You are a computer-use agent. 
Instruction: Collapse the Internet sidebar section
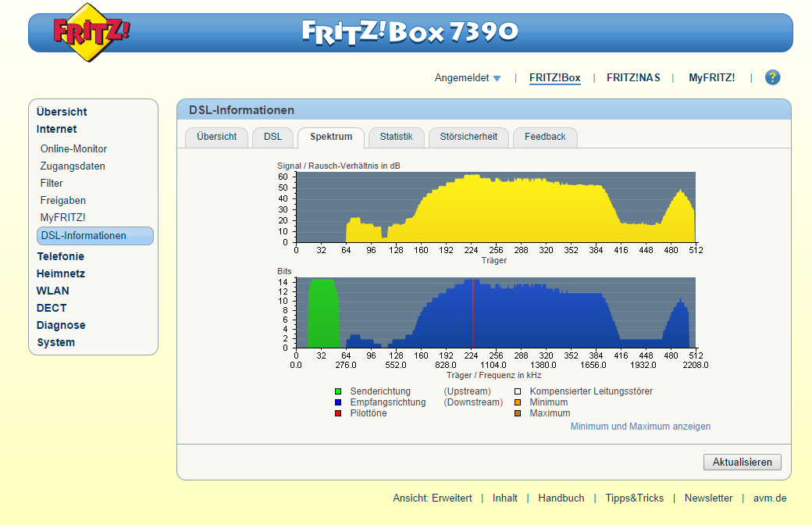(56, 129)
